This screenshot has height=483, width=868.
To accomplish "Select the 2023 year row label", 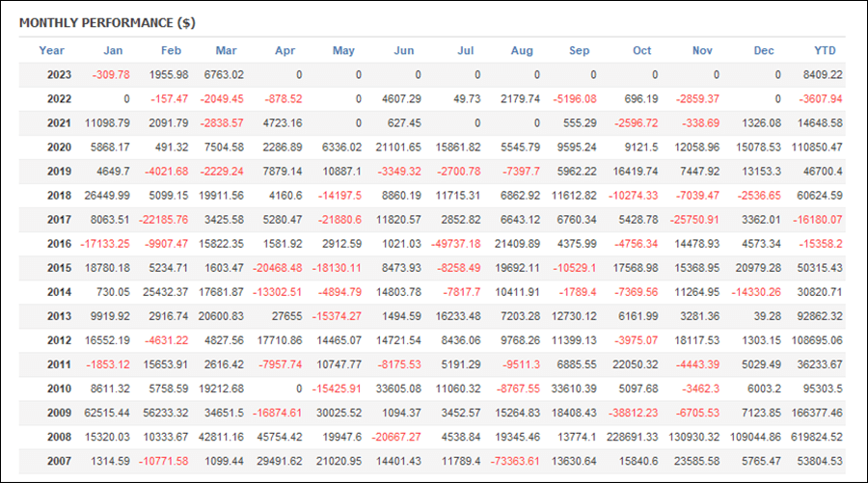I will 59,74.
